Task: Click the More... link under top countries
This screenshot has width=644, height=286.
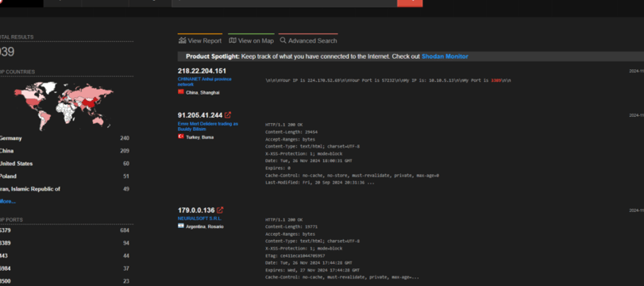Action: 7,201
